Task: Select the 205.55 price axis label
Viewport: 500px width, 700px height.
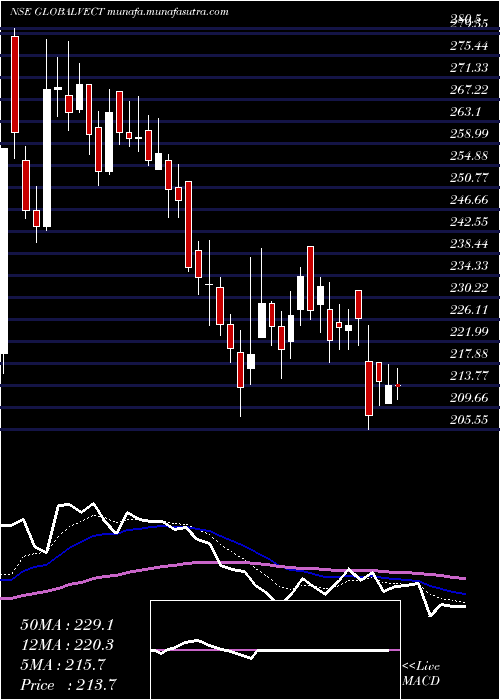Action: pos(470,420)
